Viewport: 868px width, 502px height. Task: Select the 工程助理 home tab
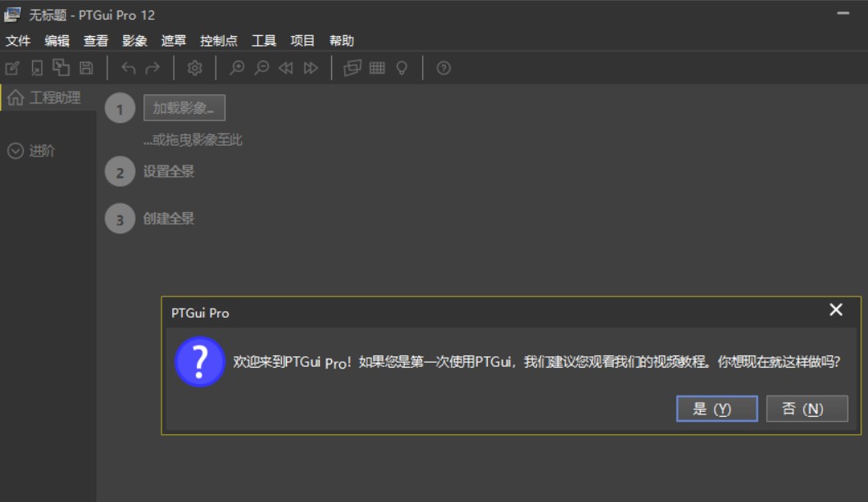click(x=48, y=97)
